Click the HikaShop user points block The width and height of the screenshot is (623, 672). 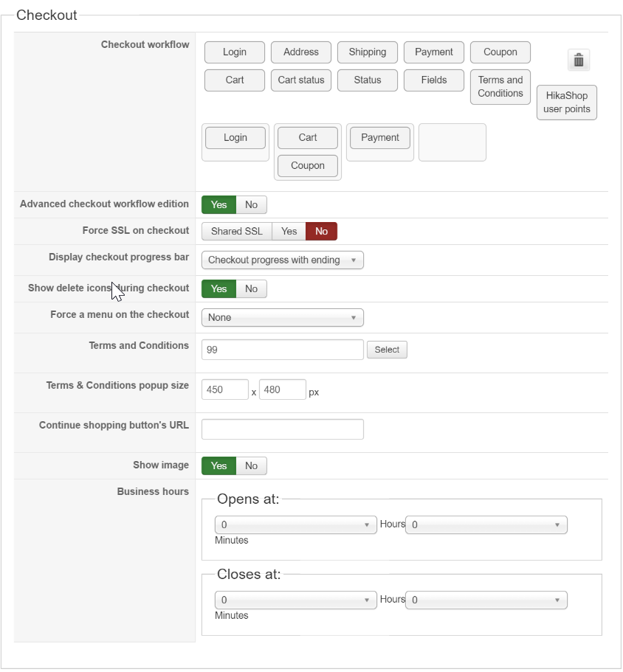[566, 103]
